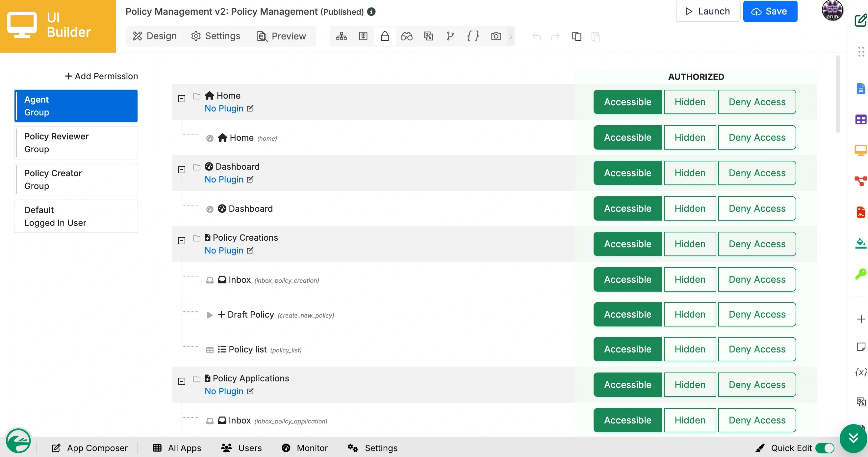The height and width of the screenshot is (457, 868).
Task: Click the green key icon in right sidebar
Action: (x=860, y=274)
